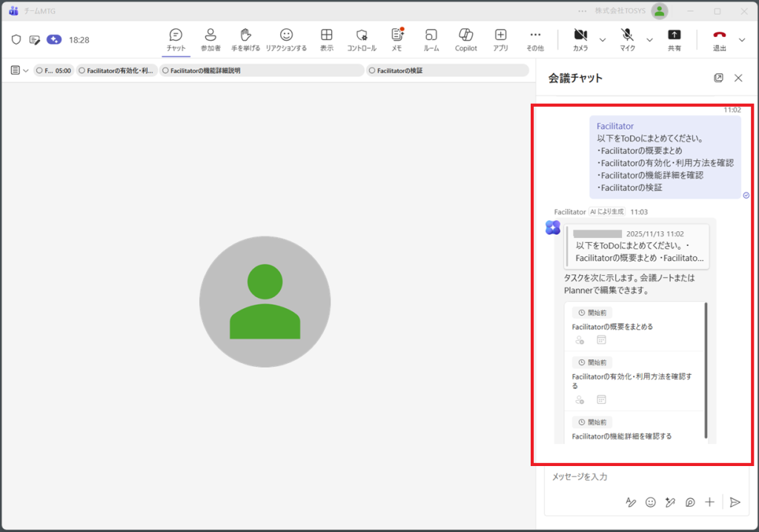Screen dimensions: 759x532
Task: Mark Facilitatorの検証 agenda item complete
Action: point(371,70)
